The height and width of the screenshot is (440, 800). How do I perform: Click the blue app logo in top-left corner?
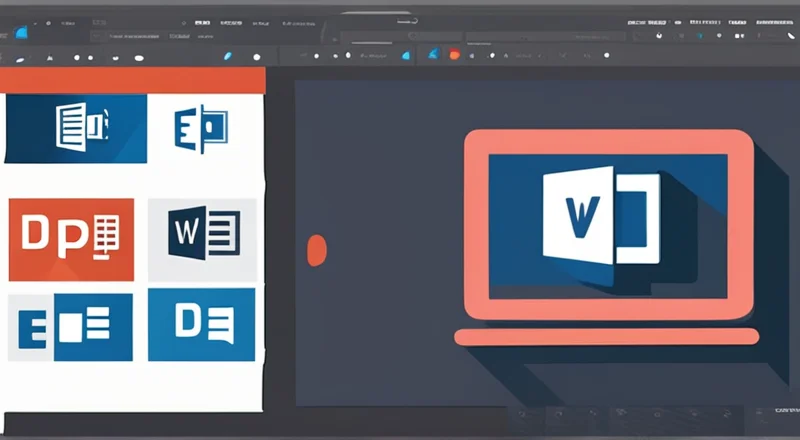(x=21, y=33)
